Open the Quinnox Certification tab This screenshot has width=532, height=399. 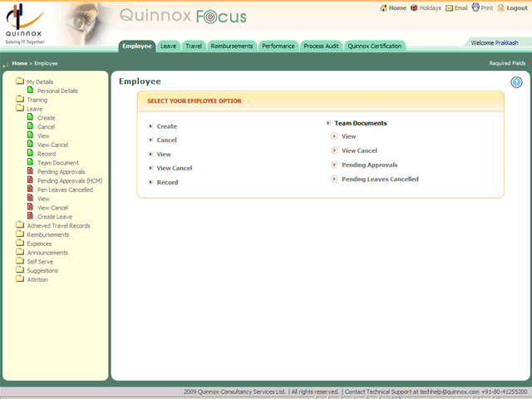374,46
